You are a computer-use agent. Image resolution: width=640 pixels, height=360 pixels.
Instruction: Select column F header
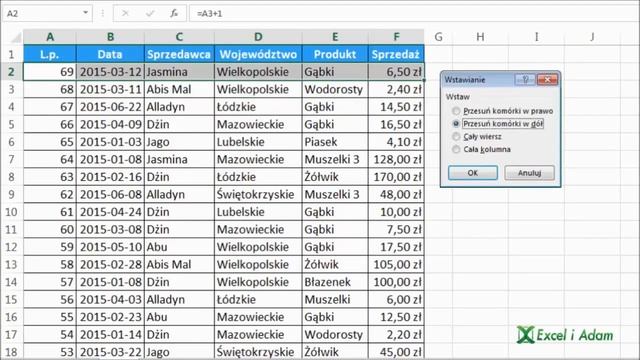tap(396, 37)
